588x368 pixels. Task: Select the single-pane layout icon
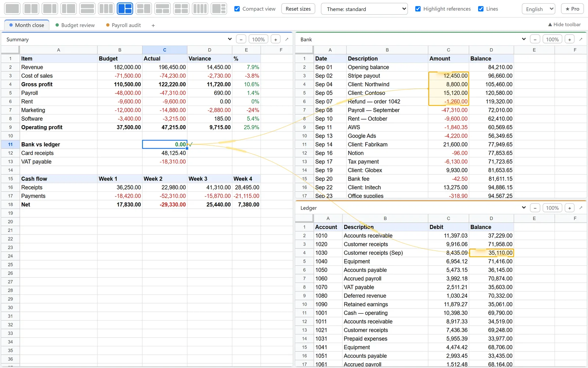12,8
